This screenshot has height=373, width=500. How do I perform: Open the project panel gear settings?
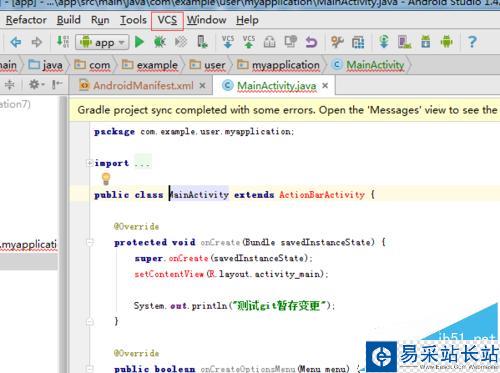click(36, 85)
